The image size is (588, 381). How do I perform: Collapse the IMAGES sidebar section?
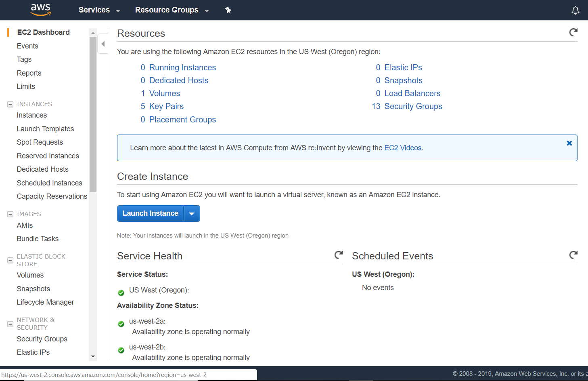tap(10, 214)
